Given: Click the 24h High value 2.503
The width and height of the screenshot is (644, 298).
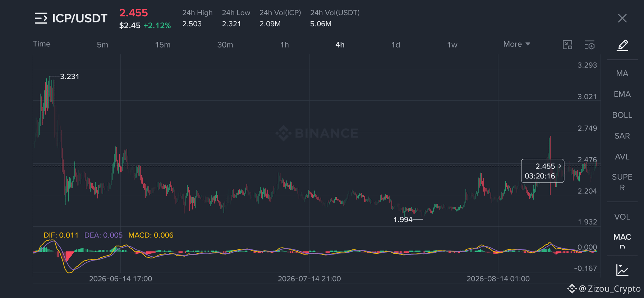Looking at the screenshot, I should coord(192,24).
